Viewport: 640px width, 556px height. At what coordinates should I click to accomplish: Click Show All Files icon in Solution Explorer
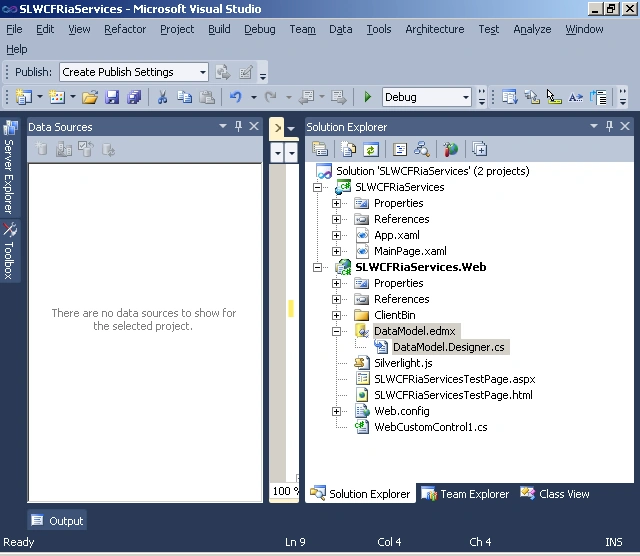coord(348,149)
